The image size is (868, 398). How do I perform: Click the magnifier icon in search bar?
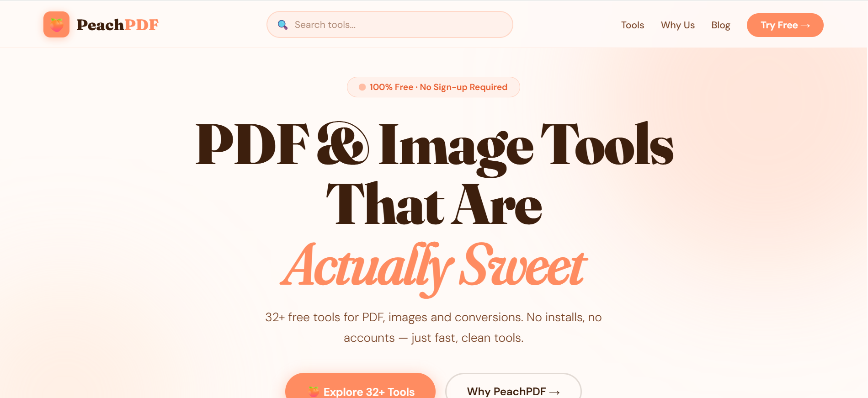(x=282, y=25)
